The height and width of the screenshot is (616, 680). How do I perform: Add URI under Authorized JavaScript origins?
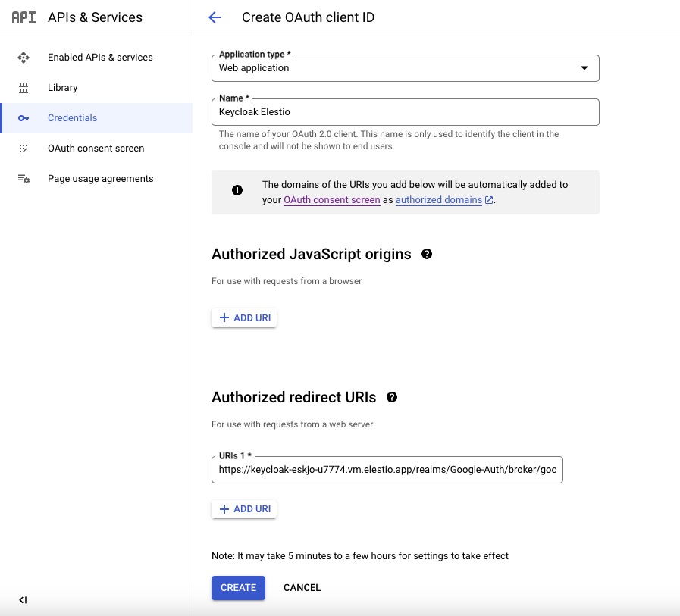[x=244, y=318]
